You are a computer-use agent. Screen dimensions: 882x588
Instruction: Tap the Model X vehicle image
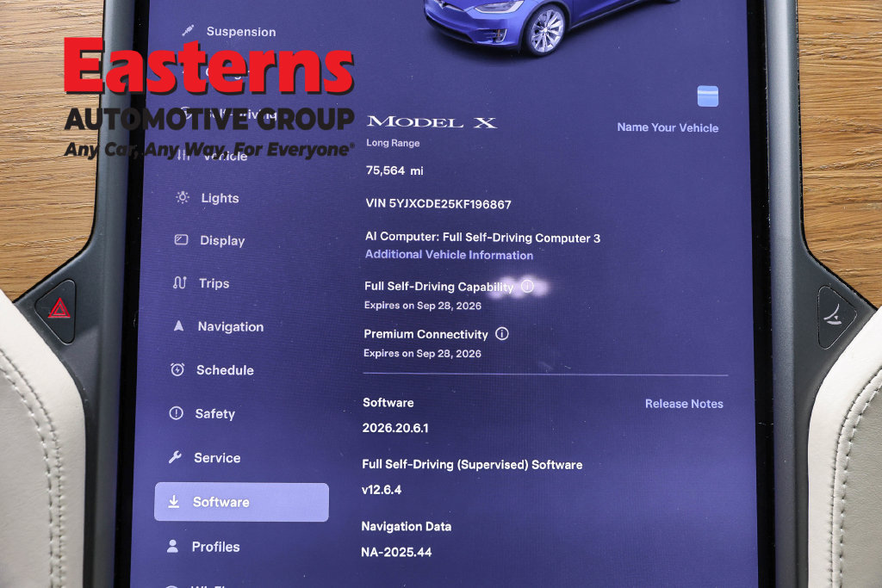tap(551, 25)
